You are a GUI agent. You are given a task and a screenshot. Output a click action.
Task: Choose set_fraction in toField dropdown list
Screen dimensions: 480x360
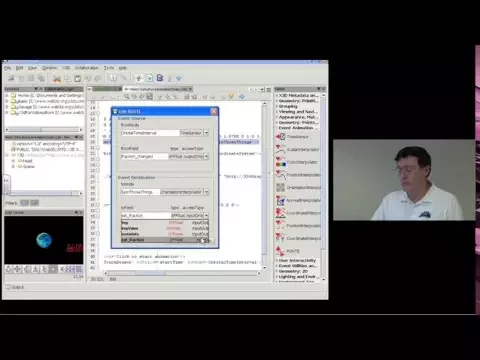165,240
